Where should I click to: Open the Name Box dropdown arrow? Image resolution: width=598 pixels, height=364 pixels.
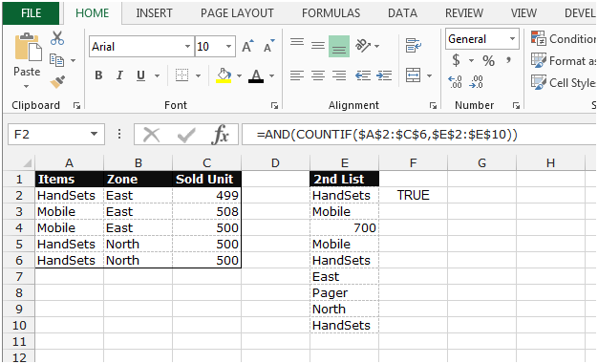click(x=94, y=134)
